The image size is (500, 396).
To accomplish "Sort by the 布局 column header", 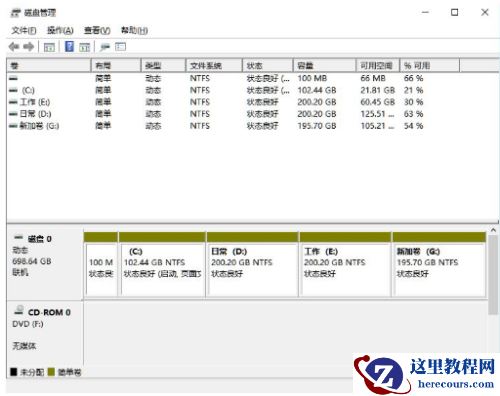I will 116,65.
